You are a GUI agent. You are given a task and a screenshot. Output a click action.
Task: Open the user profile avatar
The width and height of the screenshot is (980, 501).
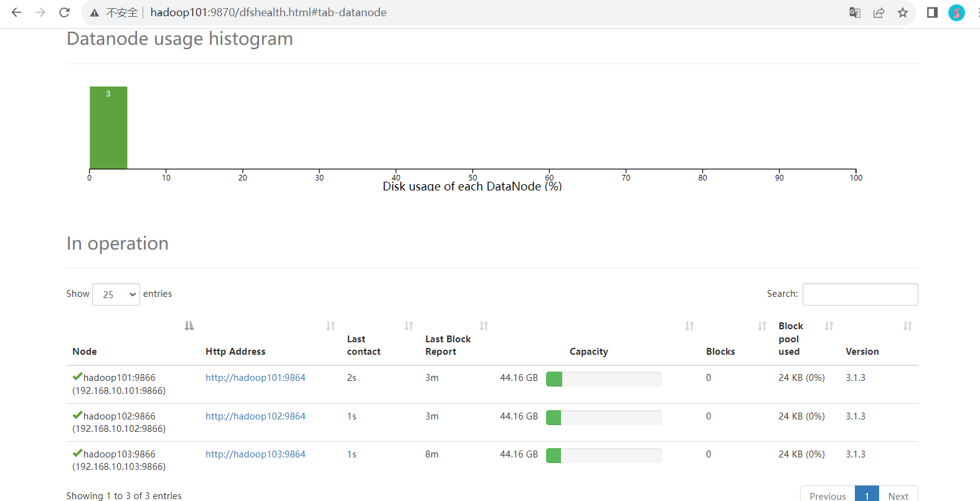point(956,12)
